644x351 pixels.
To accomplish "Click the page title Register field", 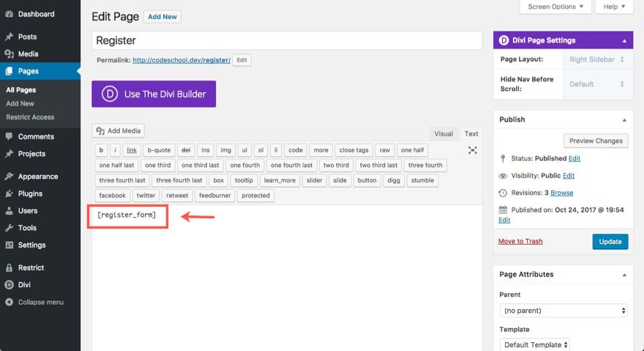I will 287,41.
